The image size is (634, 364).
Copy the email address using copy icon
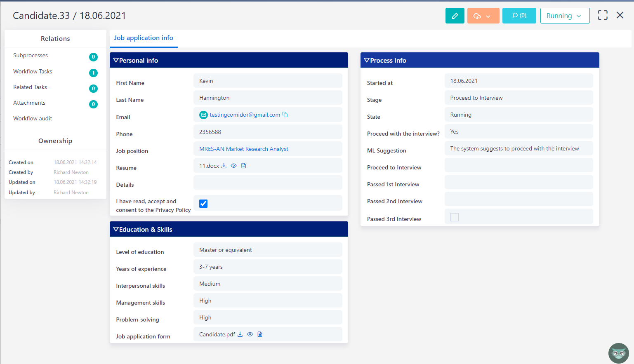point(285,114)
